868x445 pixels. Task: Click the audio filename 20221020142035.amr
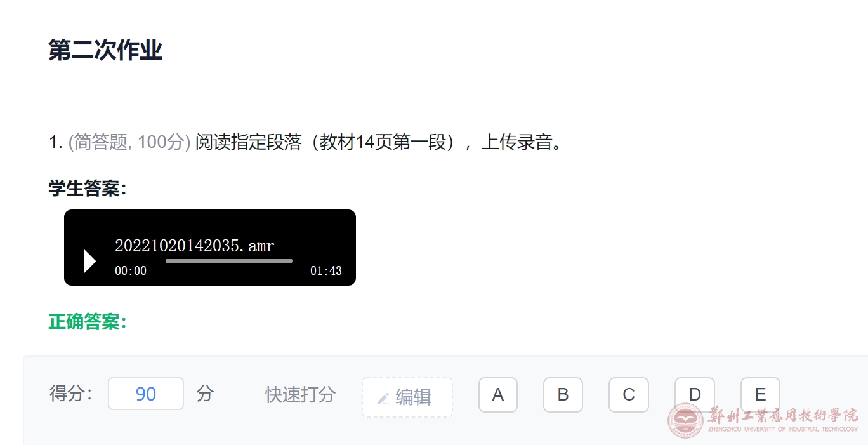[x=194, y=246]
